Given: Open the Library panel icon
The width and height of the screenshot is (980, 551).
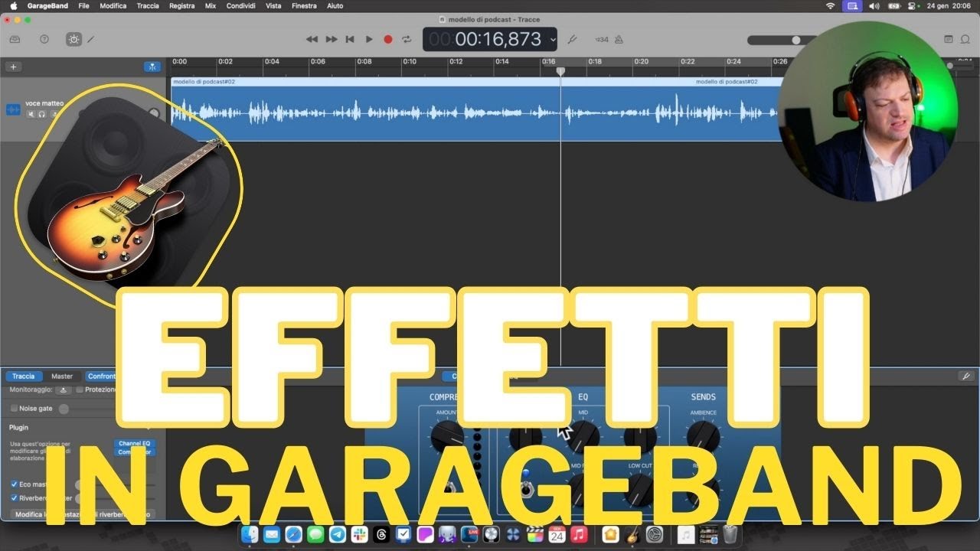Looking at the screenshot, I should 15,39.
